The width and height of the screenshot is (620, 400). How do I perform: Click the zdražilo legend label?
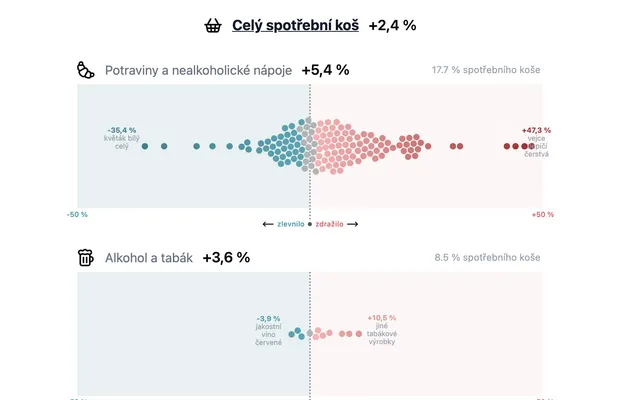click(329, 224)
